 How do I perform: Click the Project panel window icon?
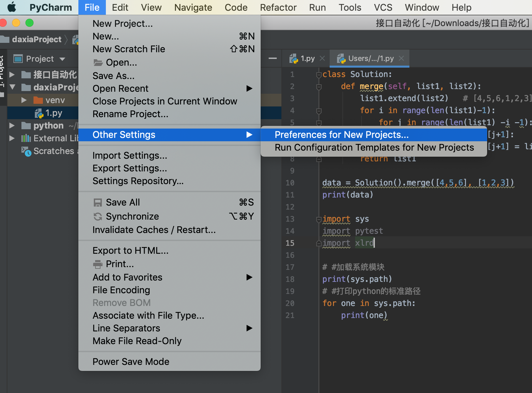18,59
